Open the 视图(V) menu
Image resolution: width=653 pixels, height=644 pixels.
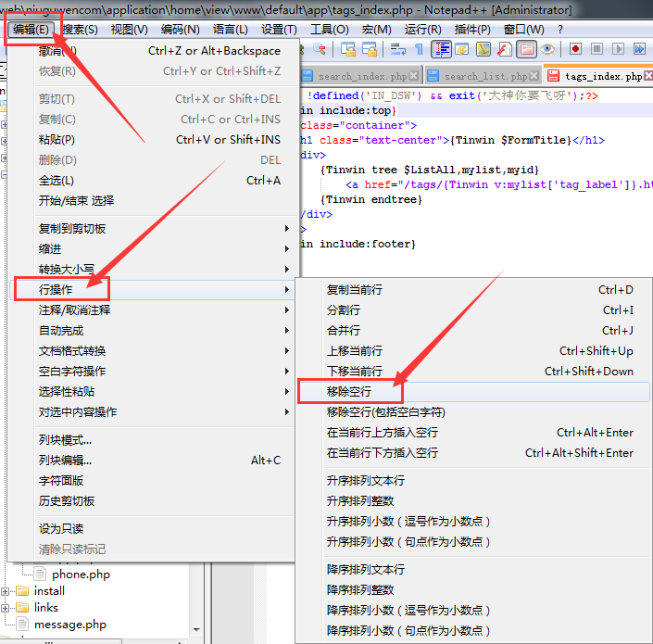pos(129,29)
